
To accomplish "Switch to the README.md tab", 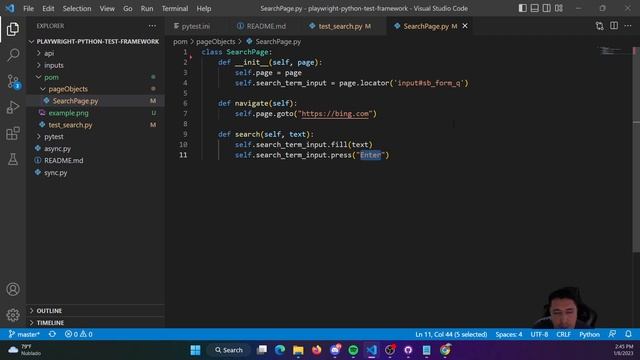I will [266, 26].
